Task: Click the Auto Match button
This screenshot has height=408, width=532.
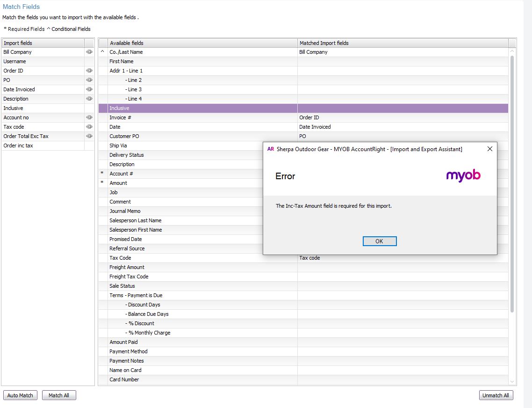Action: point(20,395)
